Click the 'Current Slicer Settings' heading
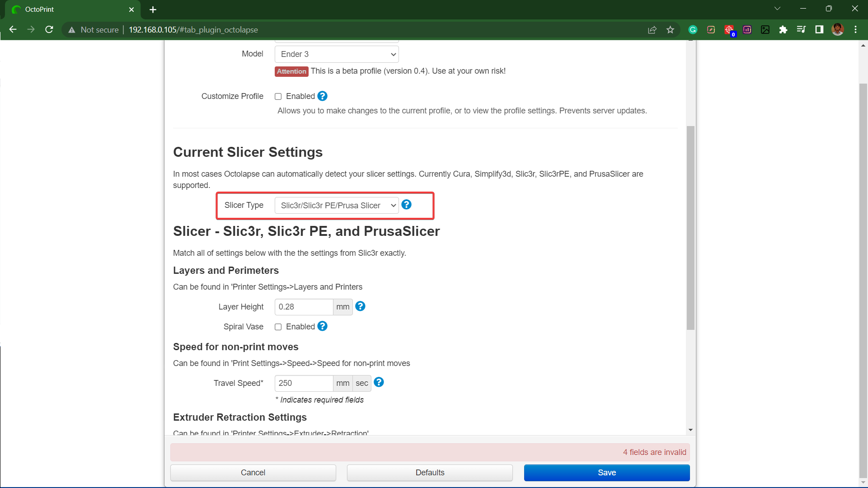The height and width of the screenshot is (488, 868). point(248,152)
